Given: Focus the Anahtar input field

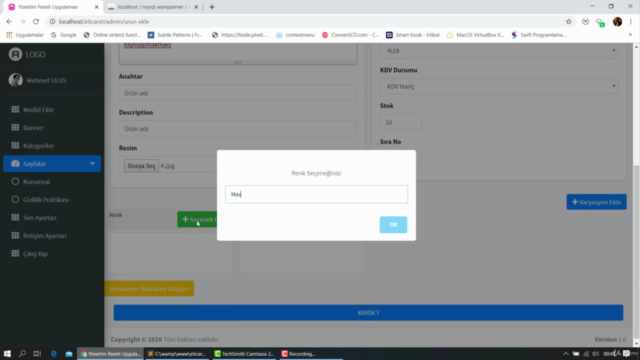Looking at the screenshot, I should (x=238, y=93).
